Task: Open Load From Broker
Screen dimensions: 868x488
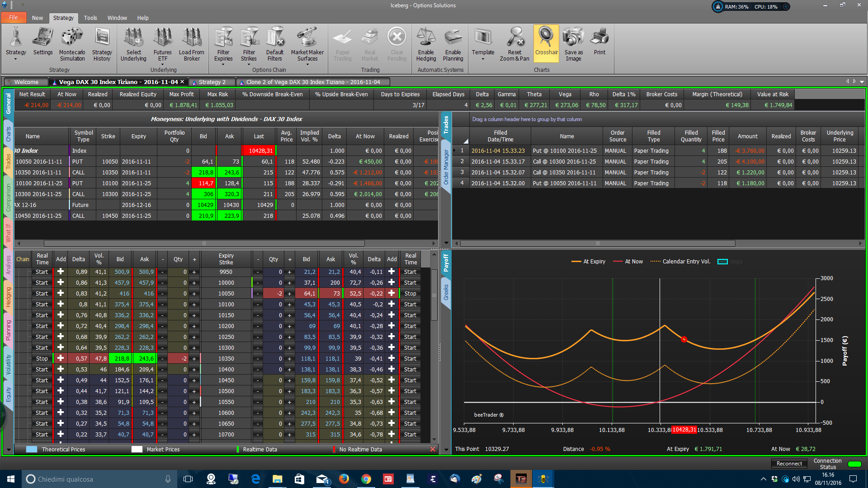Action: point(192,44)
